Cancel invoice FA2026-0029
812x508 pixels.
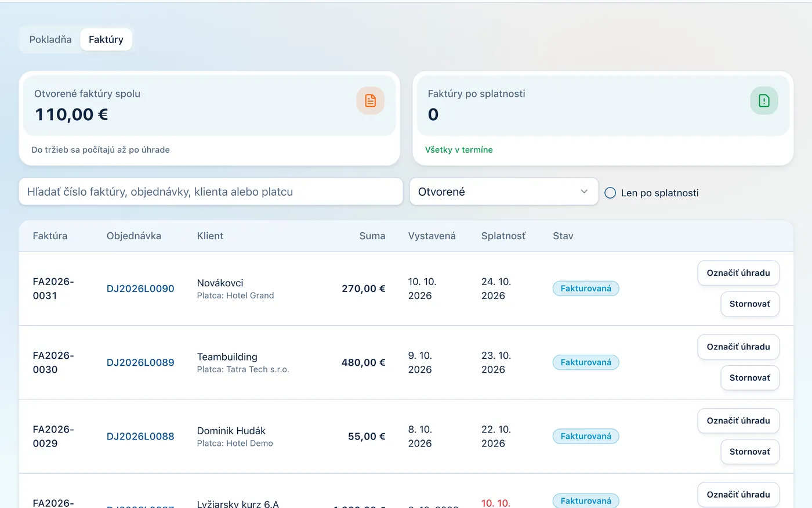(x=750, y=451)
